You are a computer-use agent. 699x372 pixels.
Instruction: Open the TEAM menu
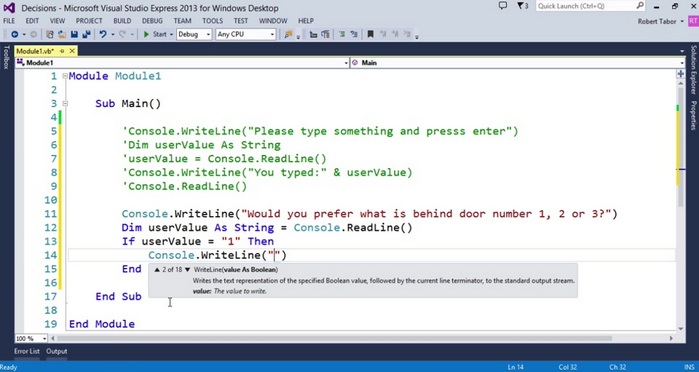(x=182, y=21)
